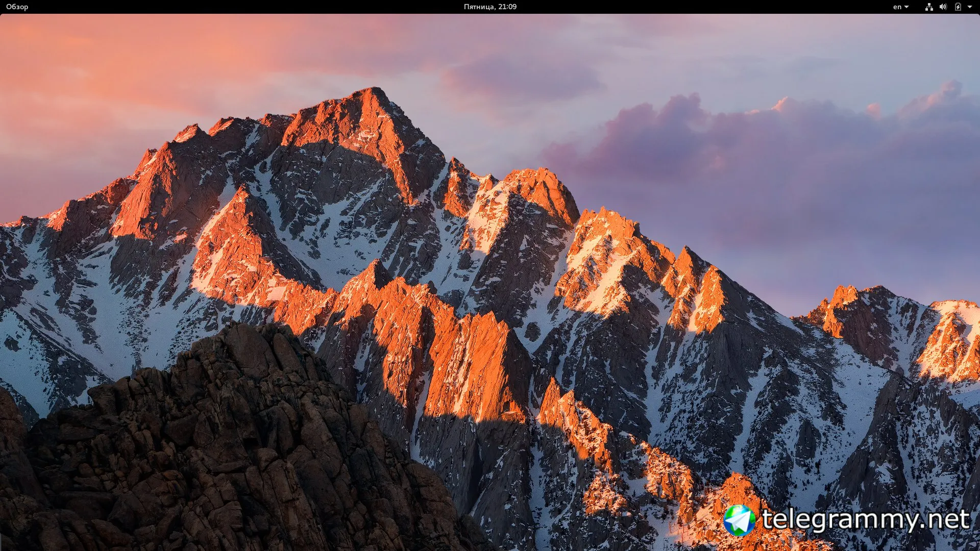Click the '.net' ending of the watermark
The image size is (980, 551).
[944, 520]
